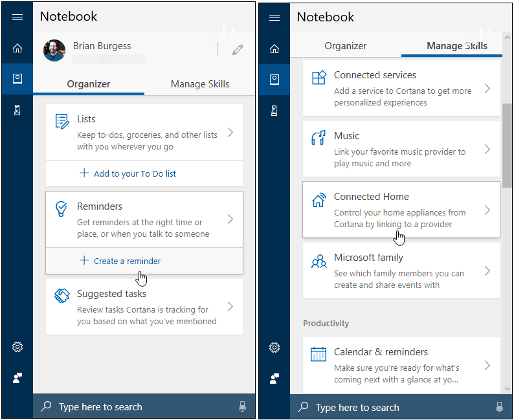Click the Productivity section heading

point(326,324)
